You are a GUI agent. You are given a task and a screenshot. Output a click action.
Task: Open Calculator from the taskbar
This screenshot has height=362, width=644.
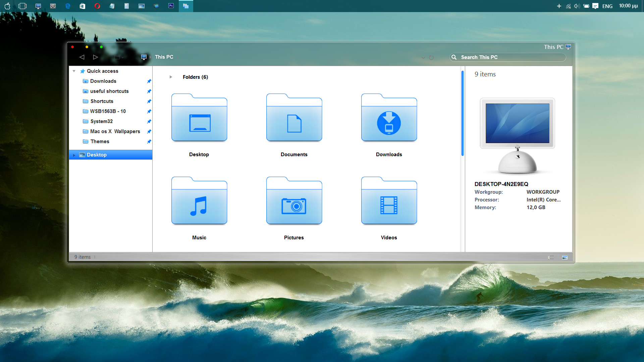[127, 6]
